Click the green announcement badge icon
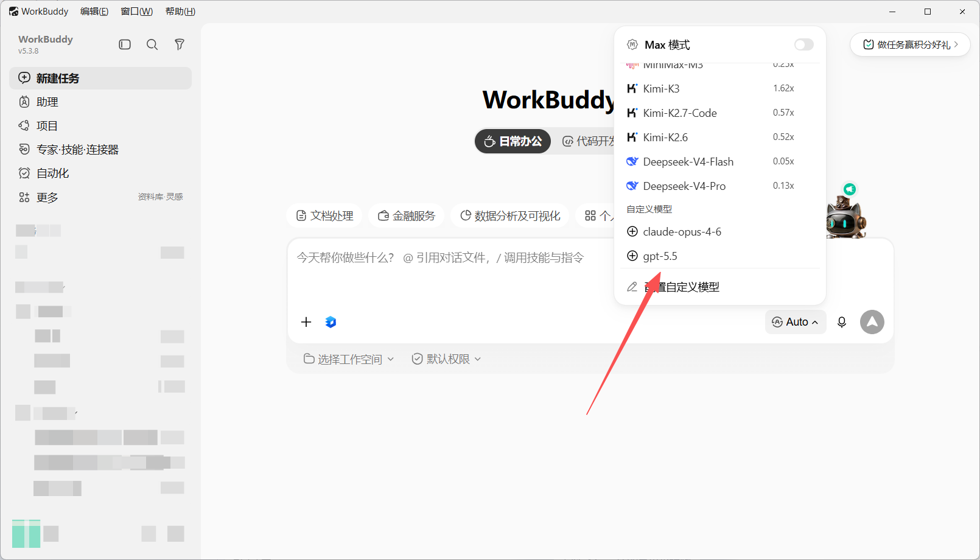 (850, 189)
